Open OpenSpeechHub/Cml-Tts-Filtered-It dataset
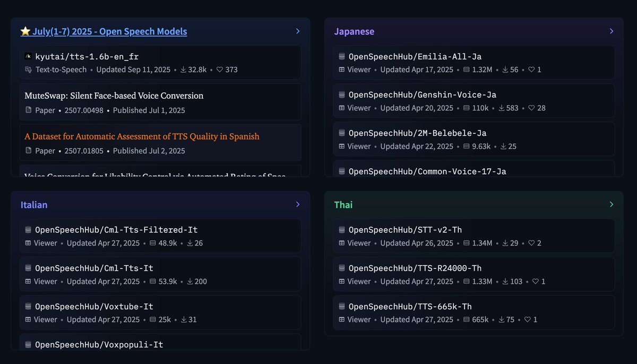 (x=116, y=230)
